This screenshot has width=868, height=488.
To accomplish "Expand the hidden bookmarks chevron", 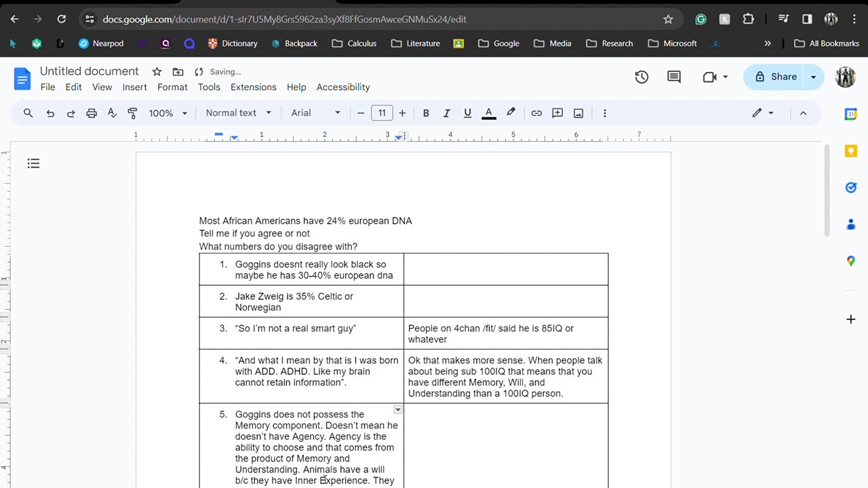I will click(768, 43).
